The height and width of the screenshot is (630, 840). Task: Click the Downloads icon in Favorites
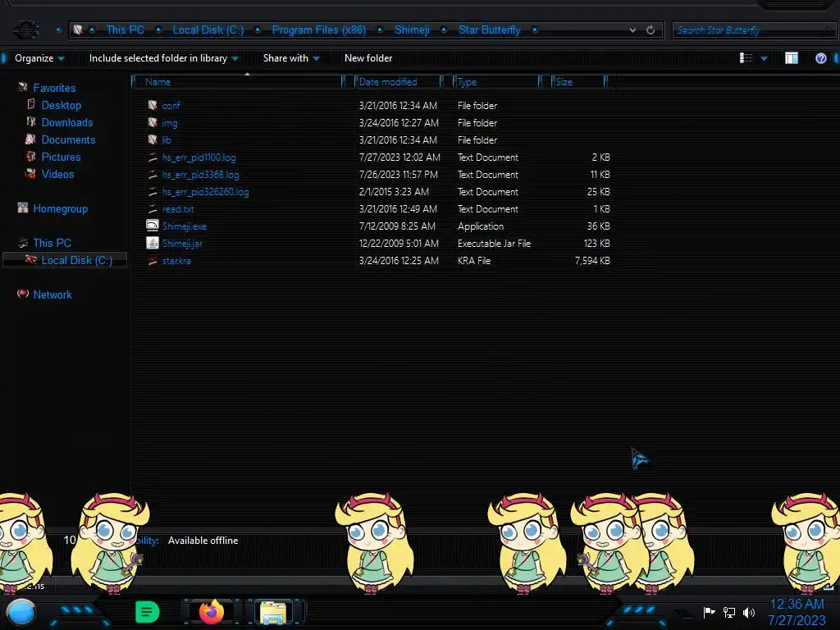point(31,121)
